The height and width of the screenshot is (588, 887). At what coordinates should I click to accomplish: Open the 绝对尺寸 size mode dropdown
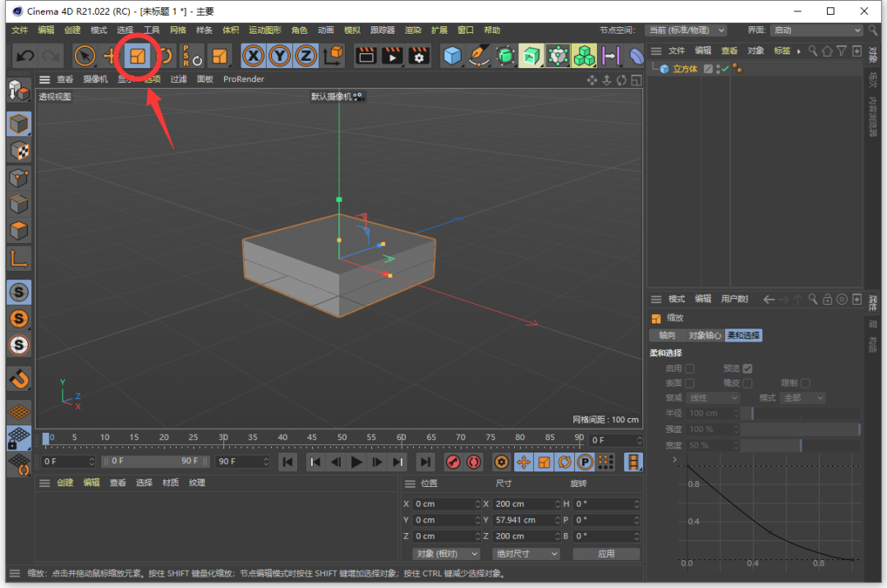tap(525, 554)
